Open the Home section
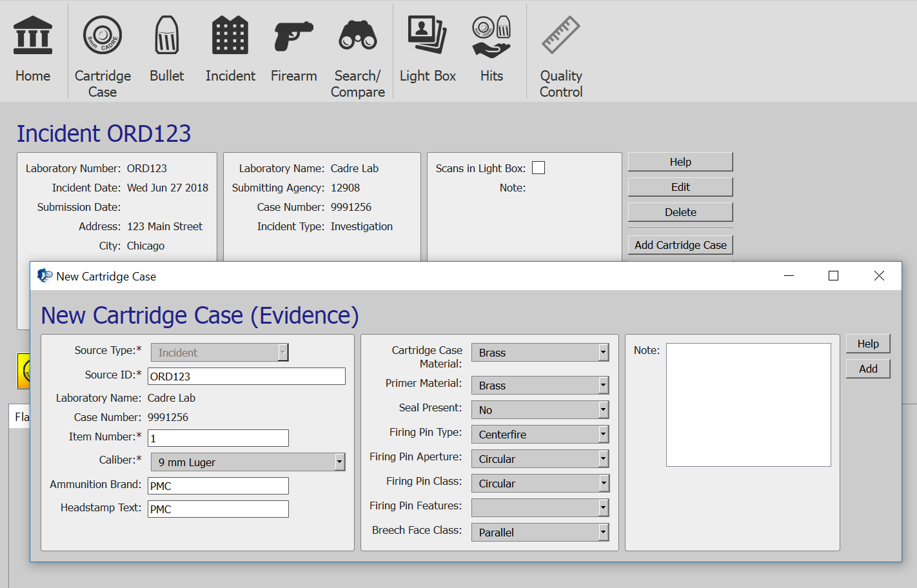917x588 pixels. point(33,50)
